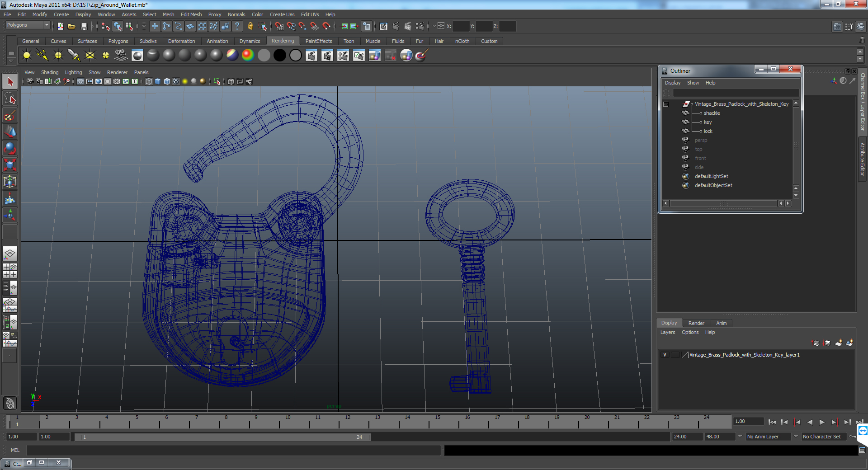Viewport: 868px width, 470px height.
Task: Toggle wireframe on shaded viewport button
Action: coord(167,81)
